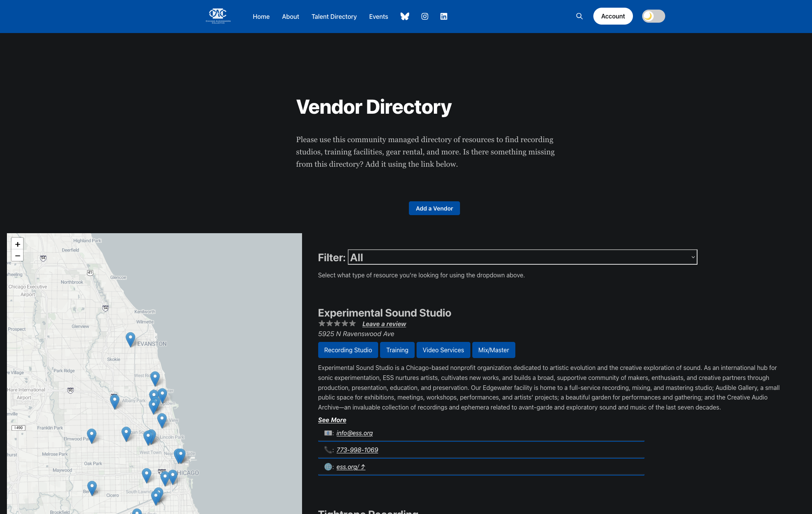Click the Recording Studio tag
Screen dimensions: 812x514
[348, 350]
